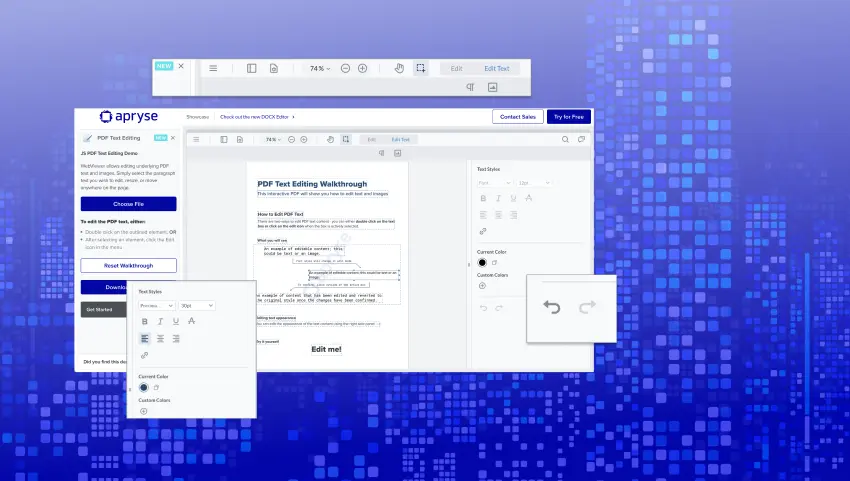
Task: Click large redo arrow in enlarged callout
Action: [588, 307]
